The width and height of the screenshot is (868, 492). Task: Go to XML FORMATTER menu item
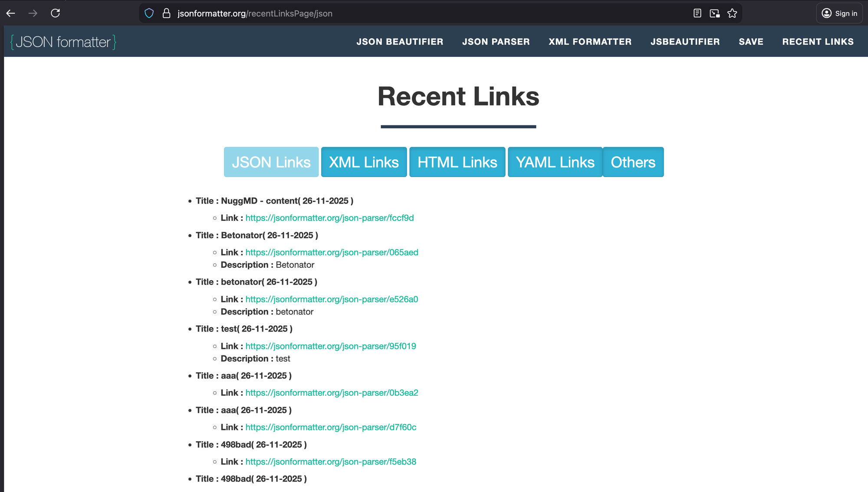point(590,42)
